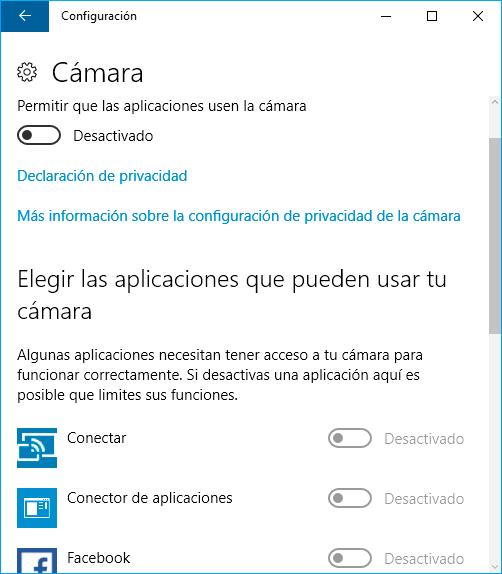
Task: Click the vertical scrollbar thumb
Action: pos(495,236)
